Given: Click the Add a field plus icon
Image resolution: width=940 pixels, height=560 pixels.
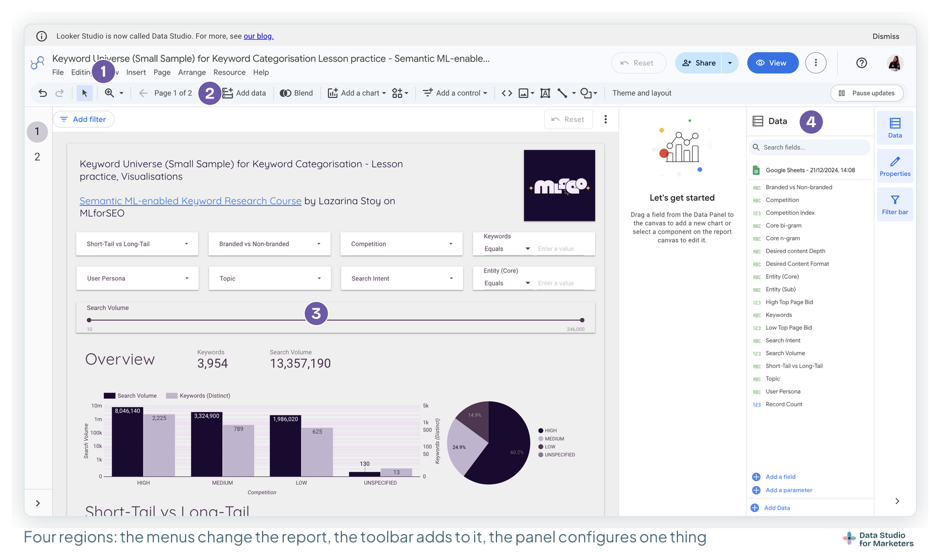Looking at the screenshot, I should click(756, 477).
